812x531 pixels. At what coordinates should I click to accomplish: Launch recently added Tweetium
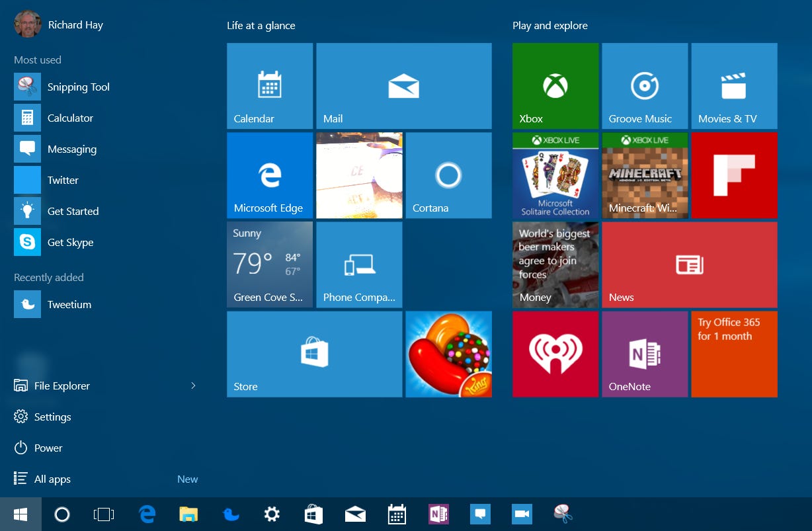[69, 304]
